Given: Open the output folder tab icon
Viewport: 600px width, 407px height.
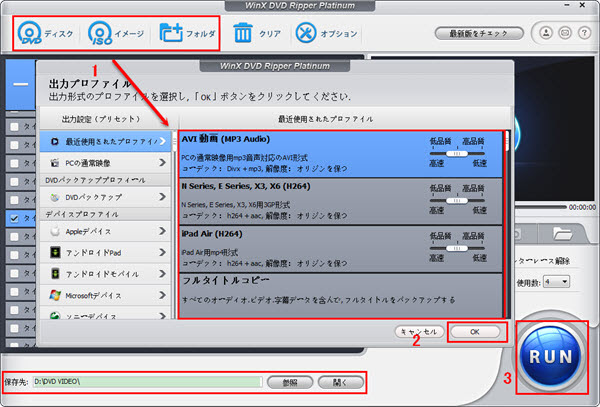Looking at the screenshot, I should point(562,233).
